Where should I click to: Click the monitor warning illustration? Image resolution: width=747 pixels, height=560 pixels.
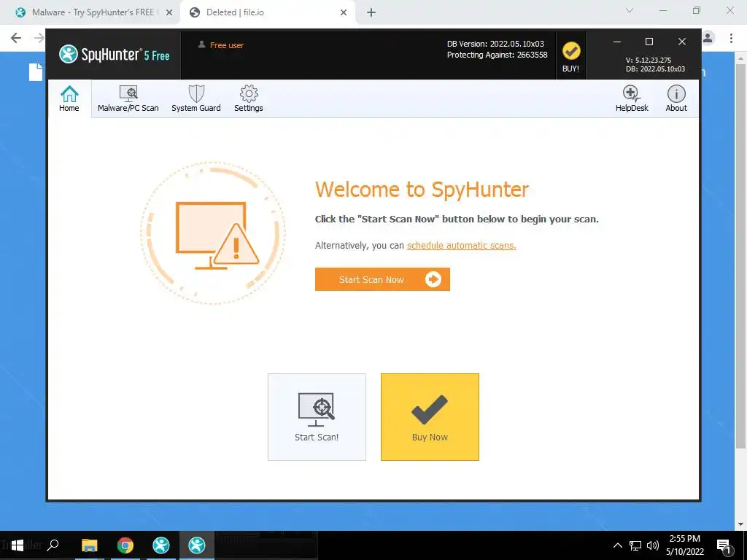point(213,233)
